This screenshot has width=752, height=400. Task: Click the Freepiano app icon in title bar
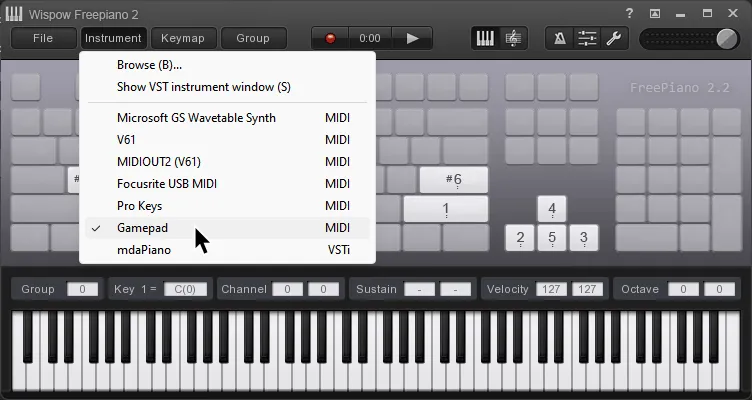pos(14,13)
